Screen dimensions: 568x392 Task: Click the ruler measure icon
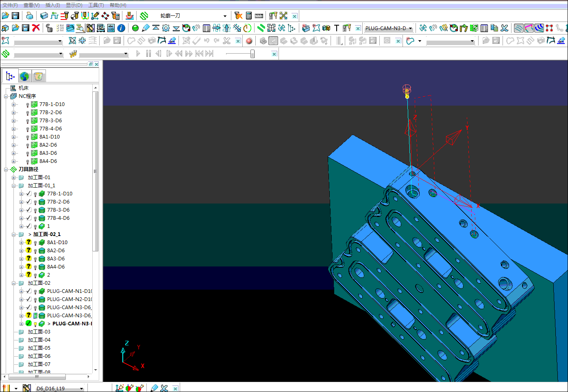point(259,15)
